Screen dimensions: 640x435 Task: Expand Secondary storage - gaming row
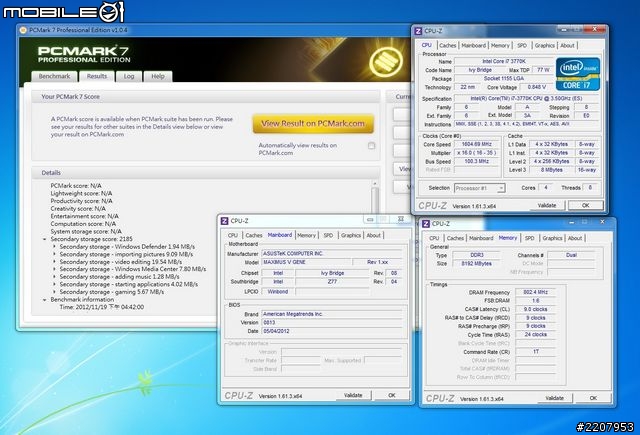pyautogui.click(x=54, y=292)
